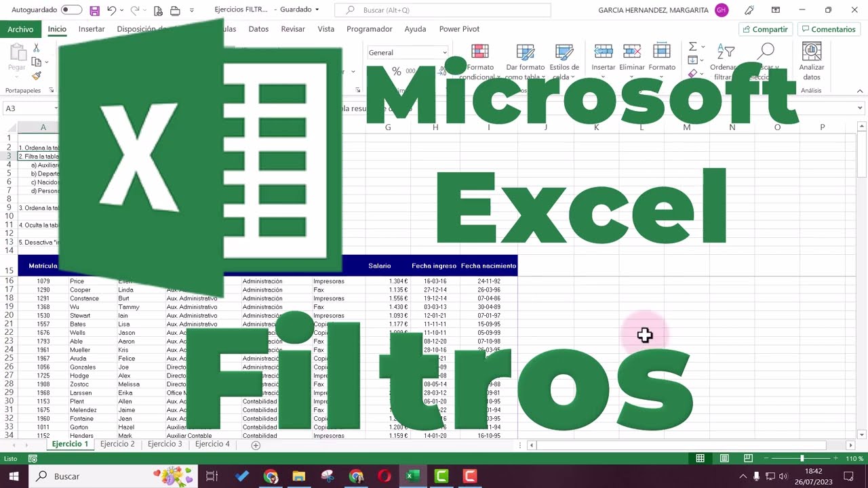Add a new sheet with the plus icon
The image size is (868, 488).
(x=256, y=445)
